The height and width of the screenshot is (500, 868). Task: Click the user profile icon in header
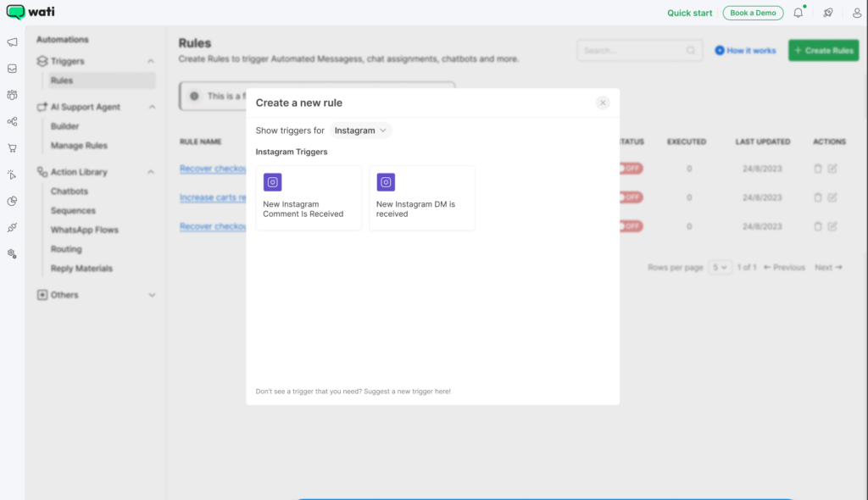coord(856,13)
